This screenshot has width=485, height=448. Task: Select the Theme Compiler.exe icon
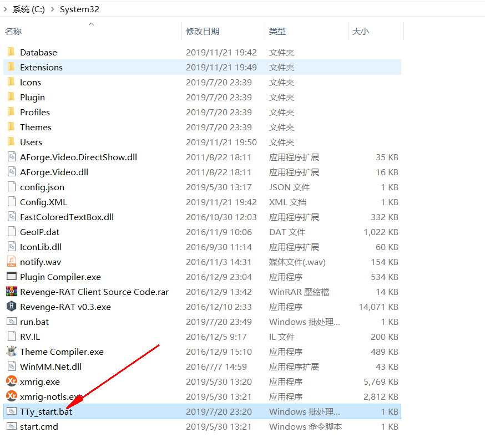tap(11, 352)
